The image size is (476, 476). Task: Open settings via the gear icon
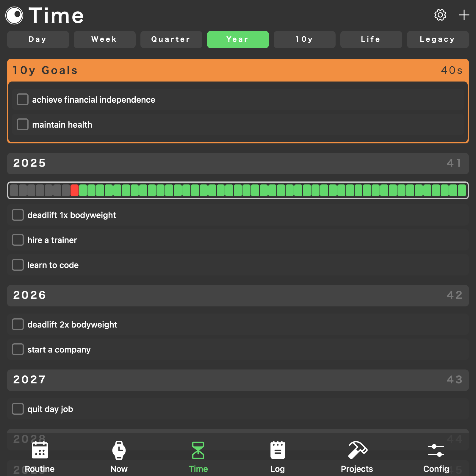[x=440, y=15]
